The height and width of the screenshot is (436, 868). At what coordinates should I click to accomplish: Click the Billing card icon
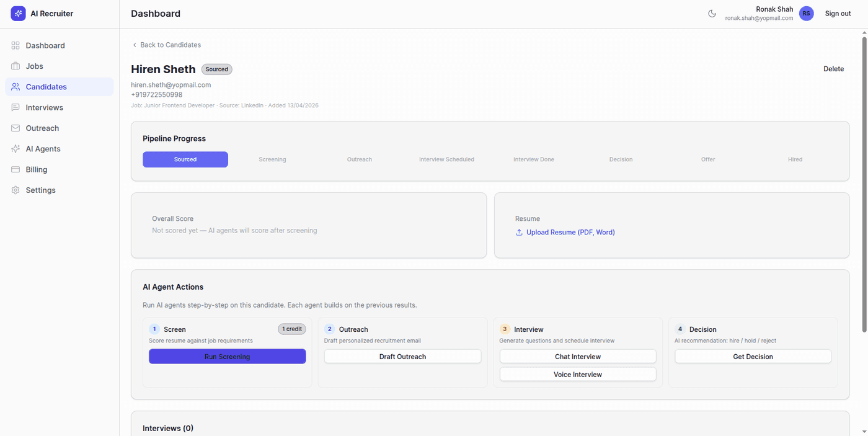[15, 169]
